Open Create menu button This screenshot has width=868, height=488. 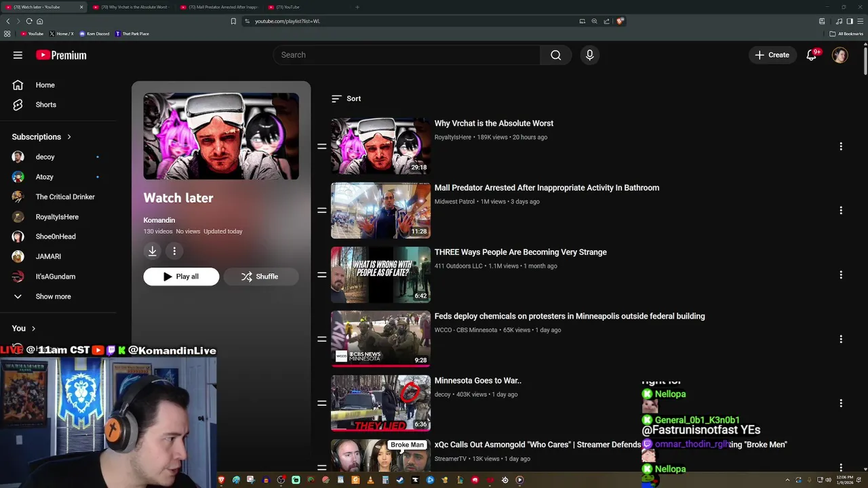772,55
